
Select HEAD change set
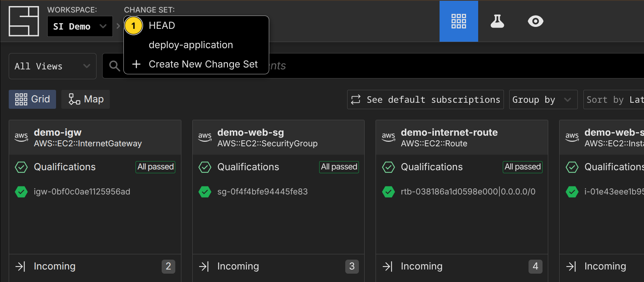[162, 25]
